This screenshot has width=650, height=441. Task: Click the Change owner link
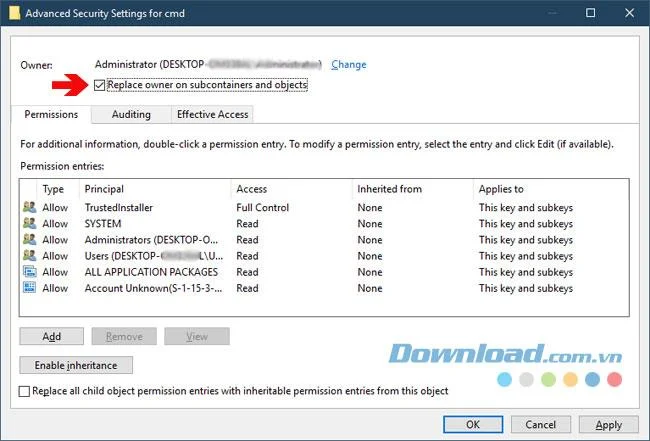[349, 65]
